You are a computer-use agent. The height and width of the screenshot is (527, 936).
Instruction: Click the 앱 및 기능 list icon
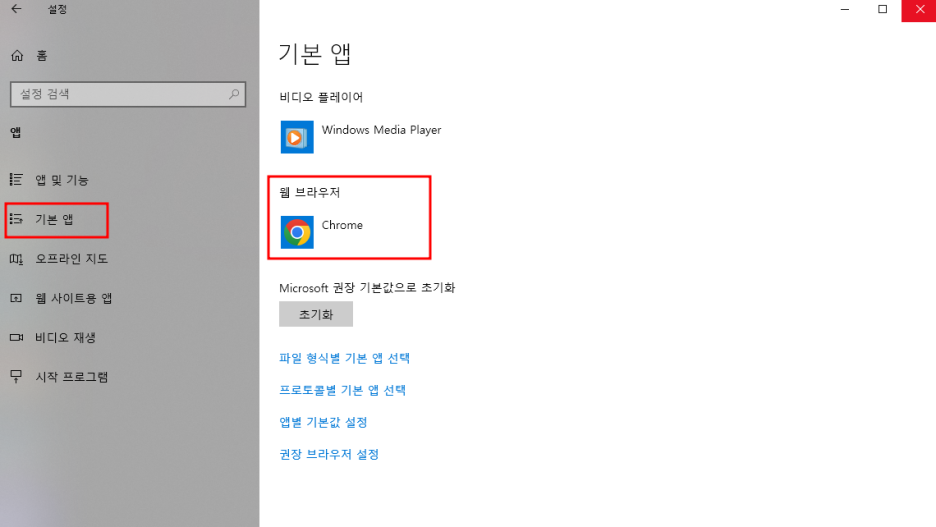pyautogui.click(x=16, y=180)
